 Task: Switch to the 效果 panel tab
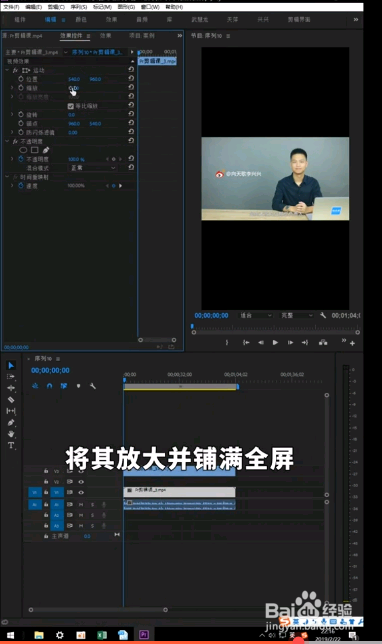click(x=106, y=36)
